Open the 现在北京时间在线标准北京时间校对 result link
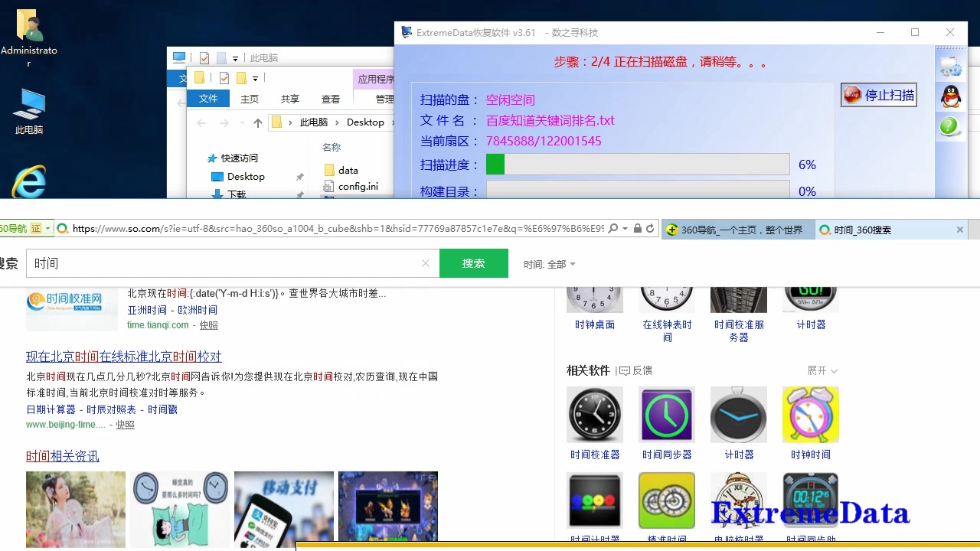The image size is (980, 551). (124, 357)
